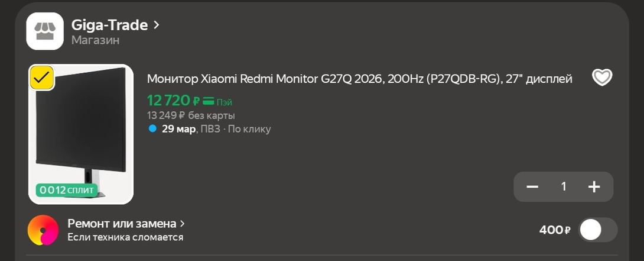
Task: Click the 13 249 ₽ без карты price text
Action: coord(191,115)
